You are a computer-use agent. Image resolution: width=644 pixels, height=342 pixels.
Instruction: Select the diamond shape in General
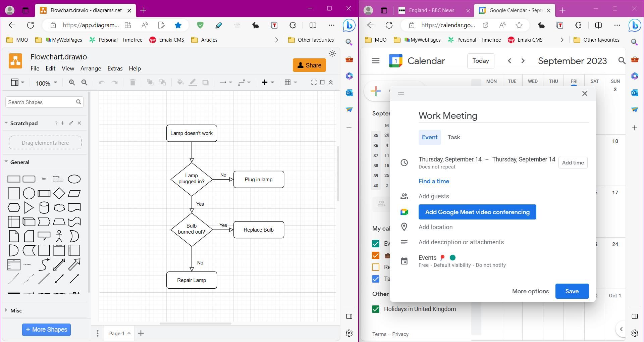tap(59, 193)
